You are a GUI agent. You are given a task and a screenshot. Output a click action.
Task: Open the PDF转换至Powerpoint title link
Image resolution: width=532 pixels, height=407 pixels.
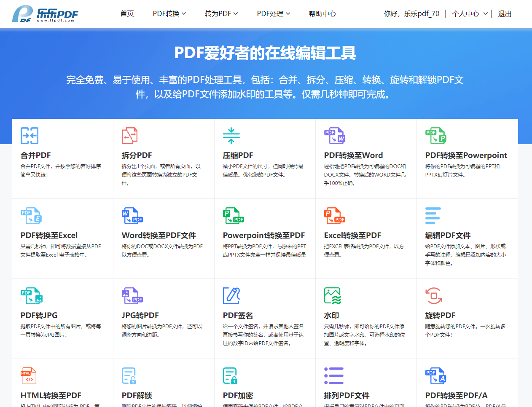466,155
